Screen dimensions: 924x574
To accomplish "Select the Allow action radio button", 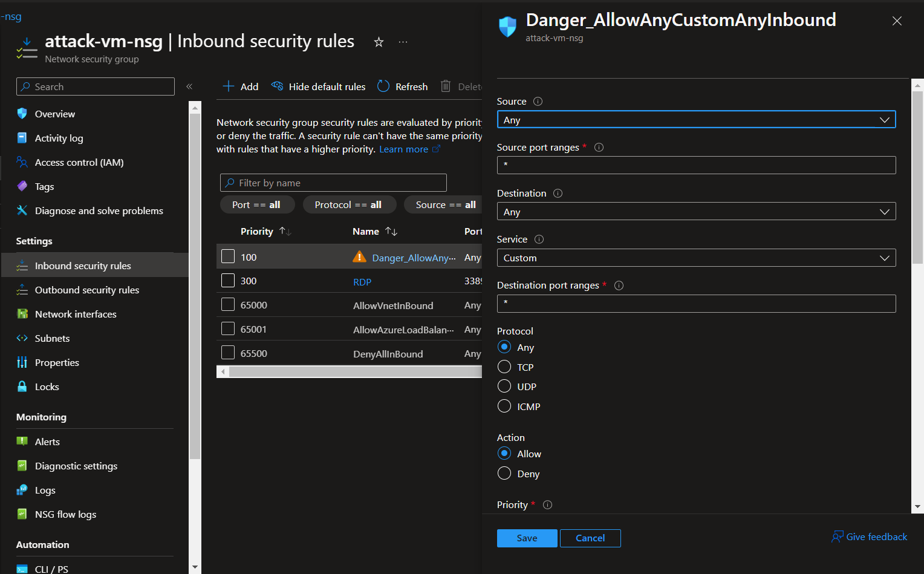I will coord(504,454).
